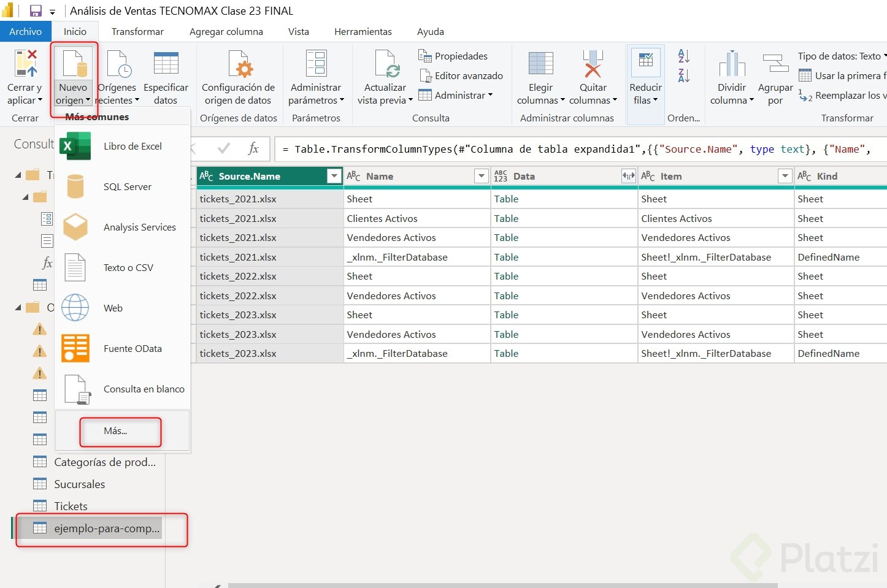The height and width of the screenshot is (588, 887).
Task: Click the Quitar columnas icon
Action: 593,64
